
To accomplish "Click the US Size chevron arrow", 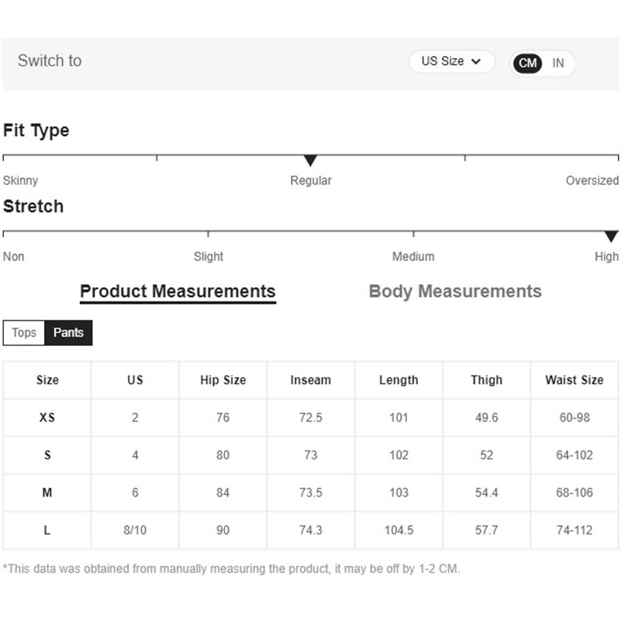I will [476, 62].
